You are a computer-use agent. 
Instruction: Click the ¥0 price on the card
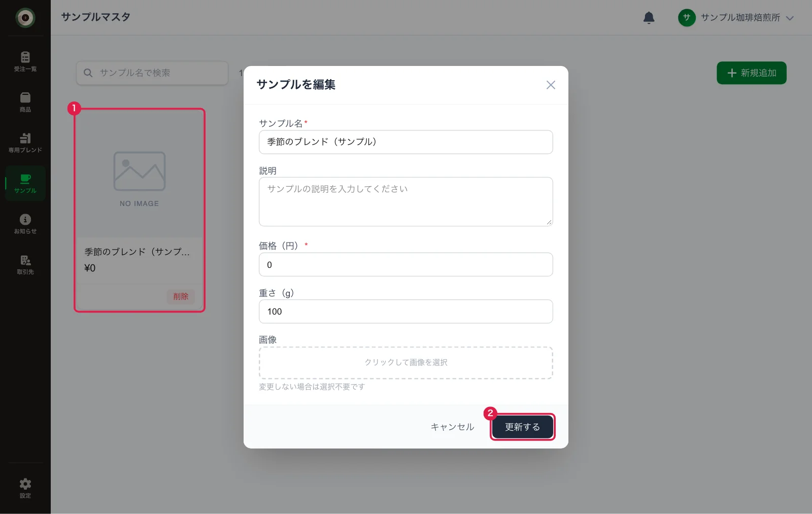point(90,268)
